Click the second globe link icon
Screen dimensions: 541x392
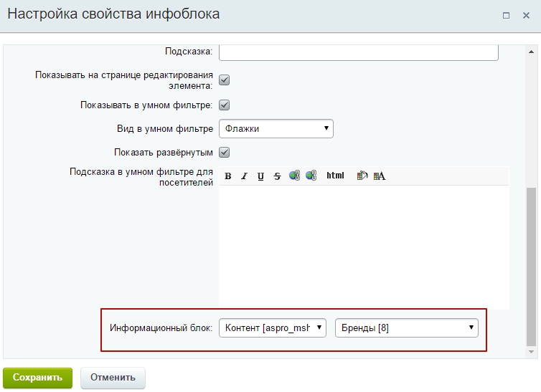click(311, 176)
